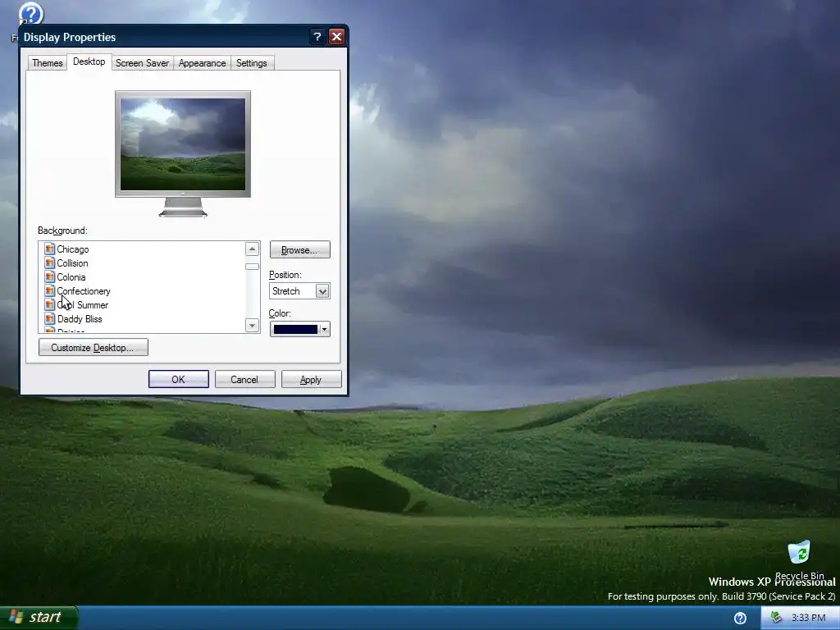Select Chicago in the background list
This screenshot has height=630, width=840.
pos(73,249)
